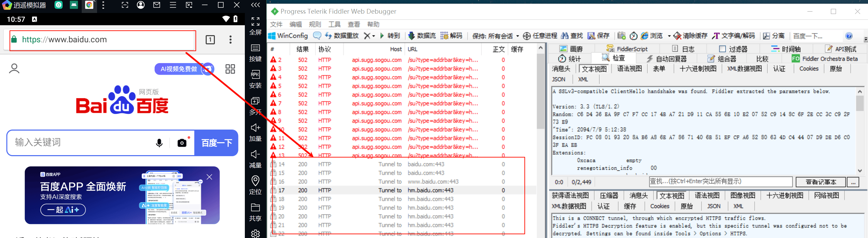The width and height of the screenshot is (868, 238).
Task: Click 加量 volume up icon in emulator
Action: coord(255,128)
